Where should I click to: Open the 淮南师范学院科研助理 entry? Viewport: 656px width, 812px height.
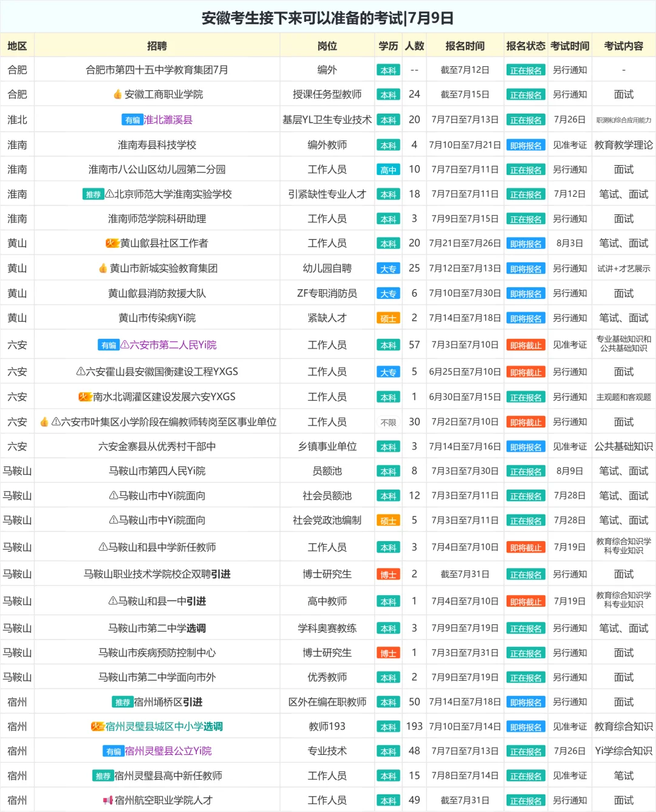click(x=157, y=219)
